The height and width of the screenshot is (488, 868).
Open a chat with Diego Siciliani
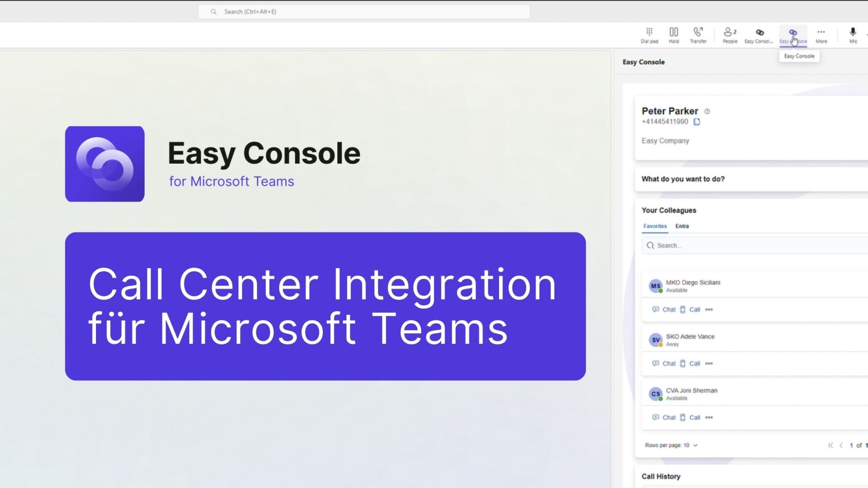click(664, 309)
